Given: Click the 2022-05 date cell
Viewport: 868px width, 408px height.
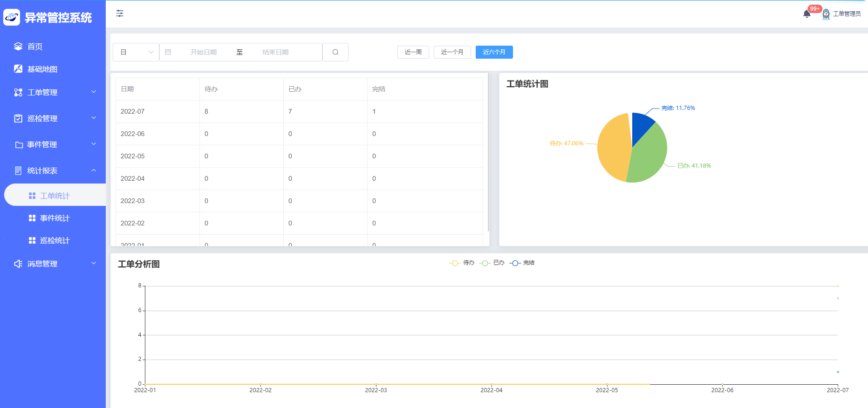Looking at the screenshot, I should (157, 156).
